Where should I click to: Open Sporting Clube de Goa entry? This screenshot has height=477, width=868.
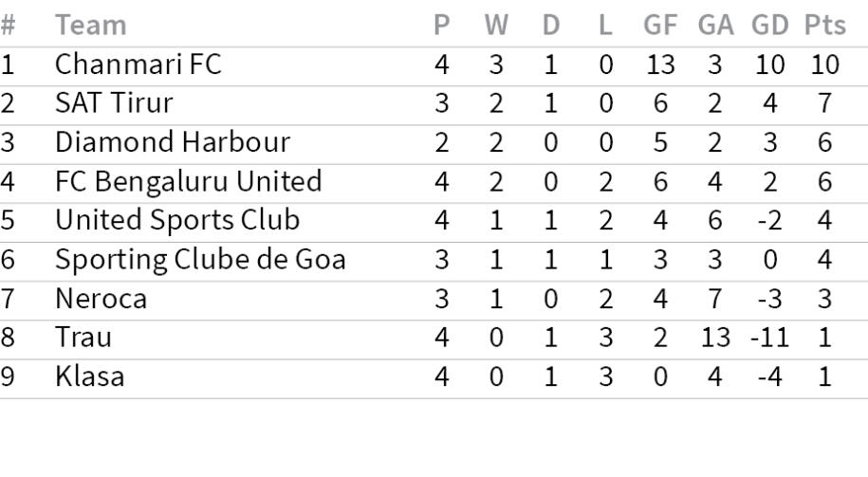pyautogui.click(x=200, y=260)
